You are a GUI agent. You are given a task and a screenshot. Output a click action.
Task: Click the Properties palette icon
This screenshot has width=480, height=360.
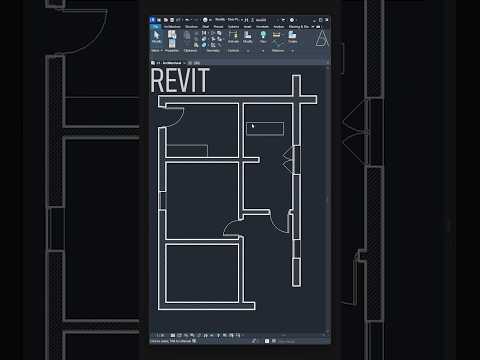coord(172,44)
